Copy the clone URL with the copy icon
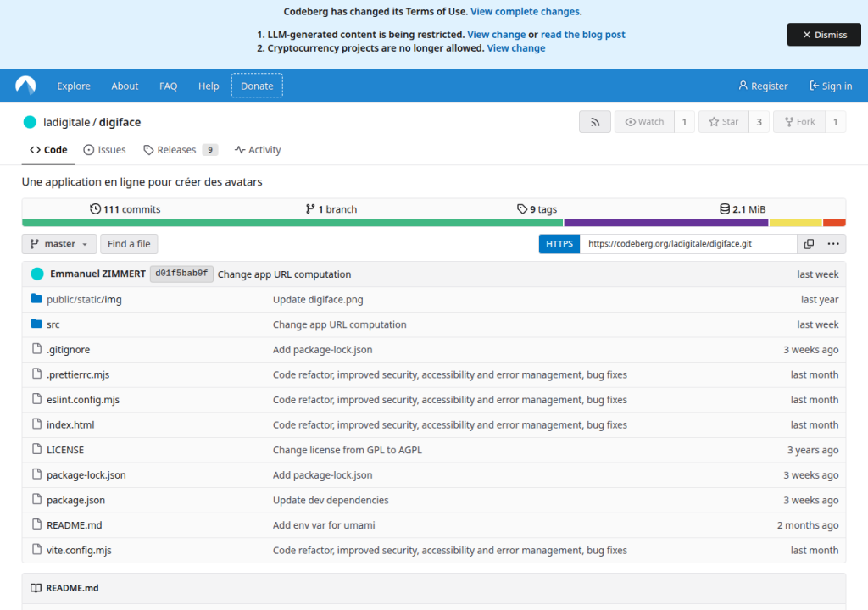The width and height of the screenshot is (868, 610). [809, 243]
